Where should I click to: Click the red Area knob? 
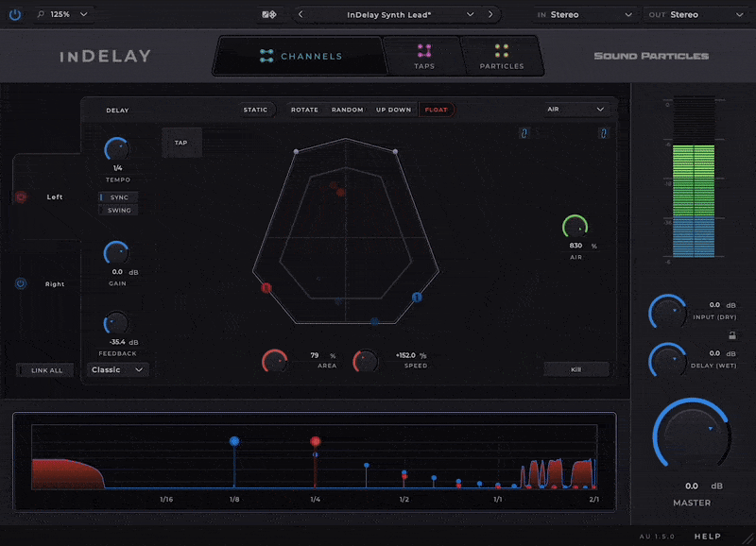(274, 361)
